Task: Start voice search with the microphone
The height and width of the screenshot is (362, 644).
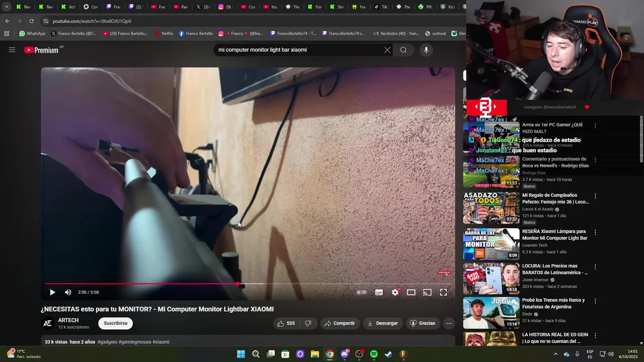Action: pos(426,50)
